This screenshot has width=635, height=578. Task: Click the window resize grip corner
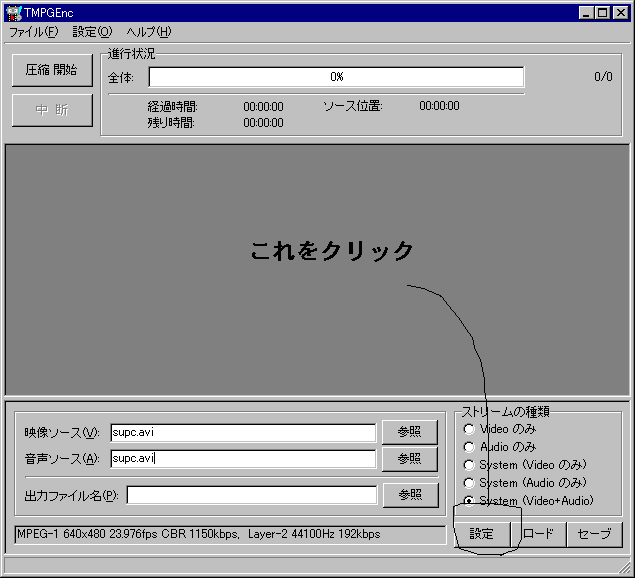point(624,566)
